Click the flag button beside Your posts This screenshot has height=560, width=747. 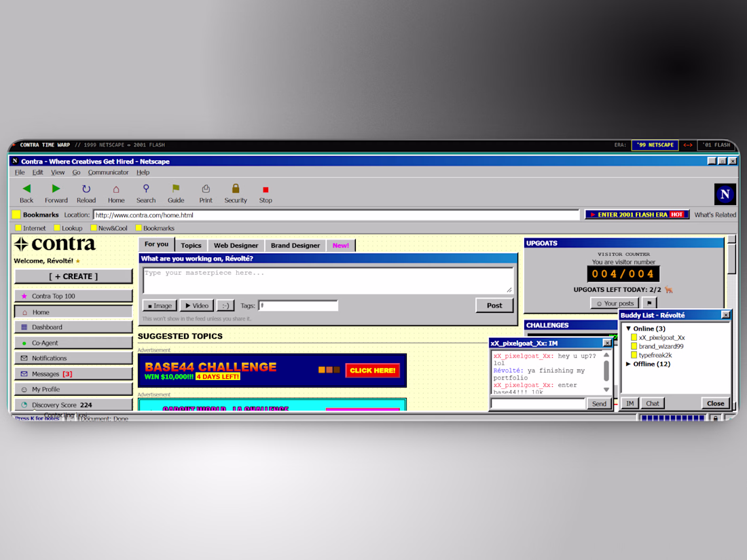pos(649,303)
